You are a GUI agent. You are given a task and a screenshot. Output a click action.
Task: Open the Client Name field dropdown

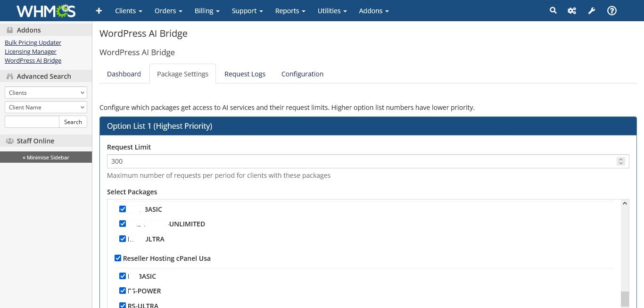pos(46,108)
